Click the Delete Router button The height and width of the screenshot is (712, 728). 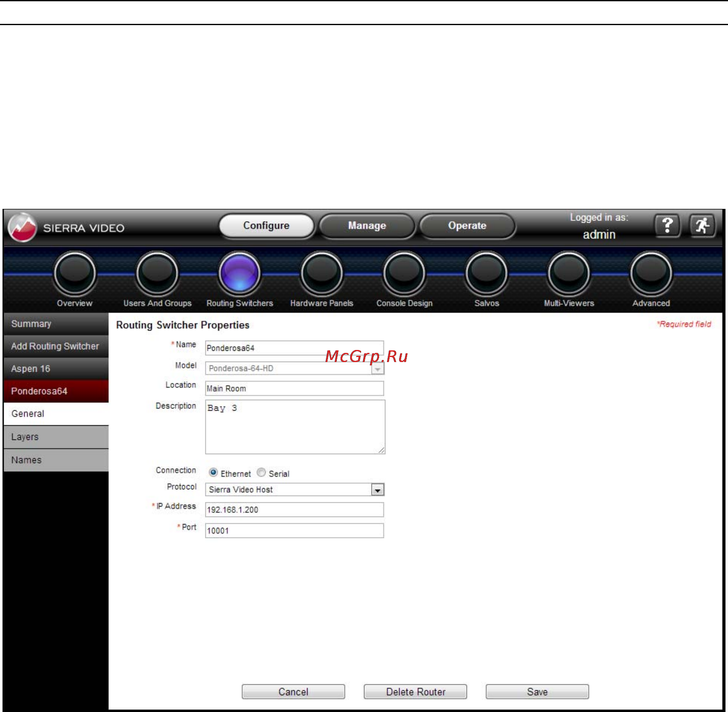point(415,692)
